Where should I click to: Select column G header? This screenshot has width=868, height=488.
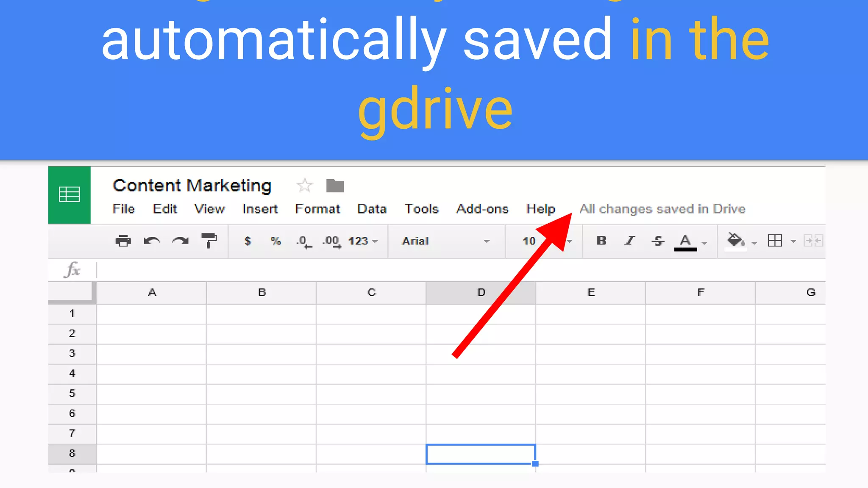pyautogui.click(x=790, y=293)
